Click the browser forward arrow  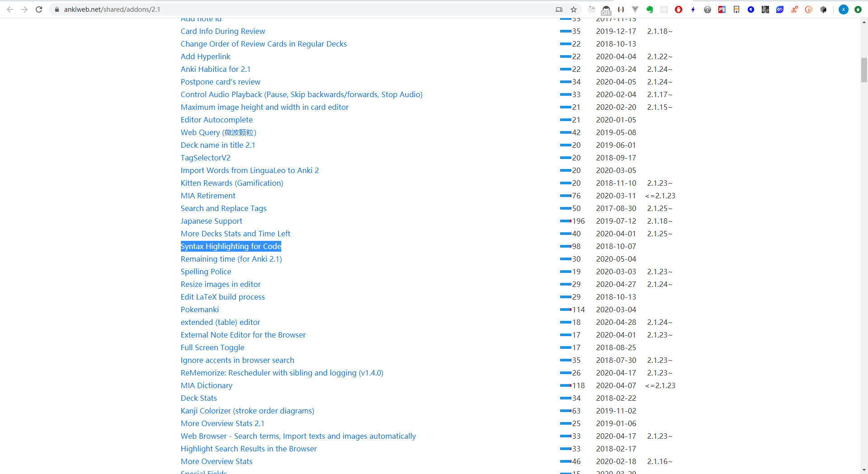[x=24, y=9]
